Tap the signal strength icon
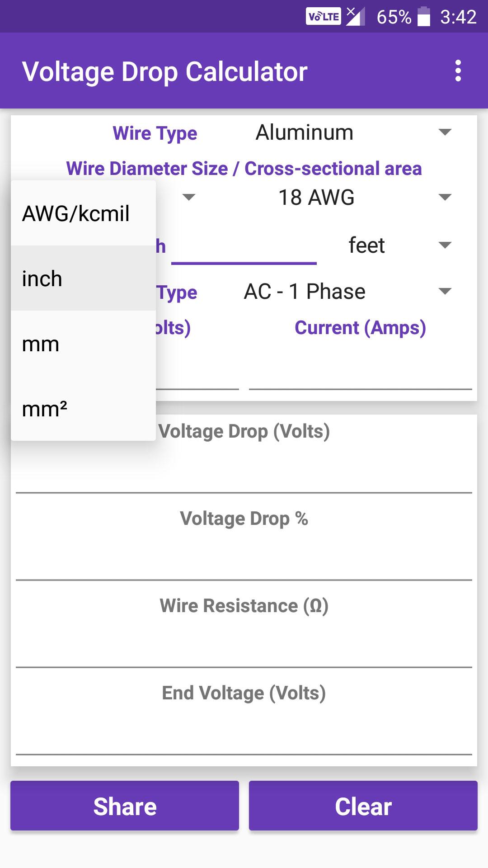 tap(356, 17)
